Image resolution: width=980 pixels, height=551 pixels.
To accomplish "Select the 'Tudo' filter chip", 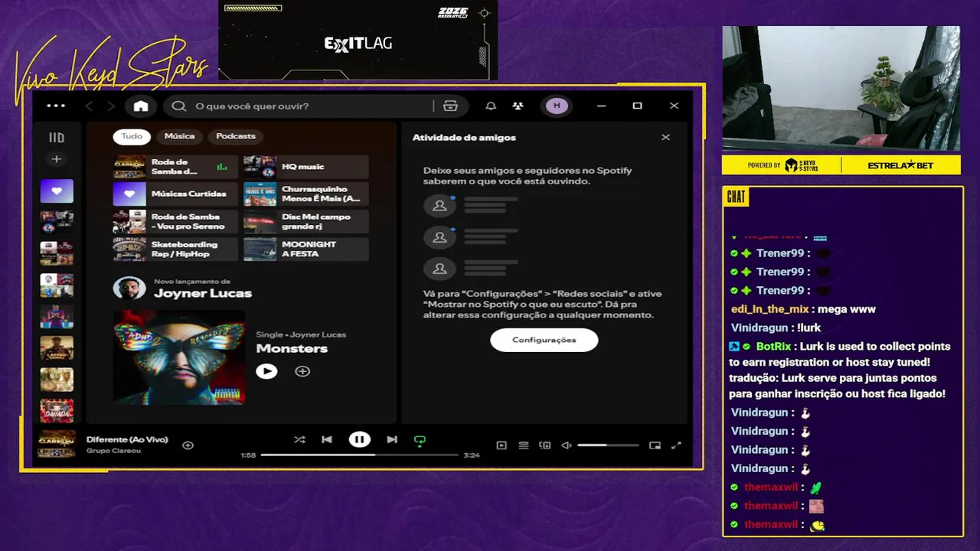I will click(x=132, y=136).
